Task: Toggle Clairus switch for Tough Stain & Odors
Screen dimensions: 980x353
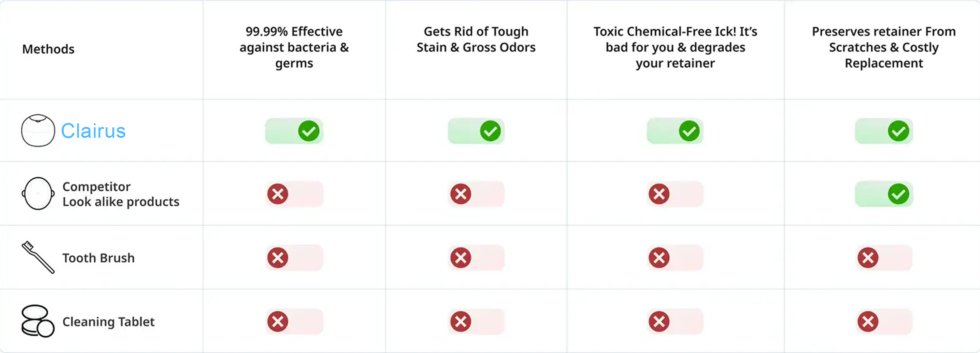Action: click(476, 131)
